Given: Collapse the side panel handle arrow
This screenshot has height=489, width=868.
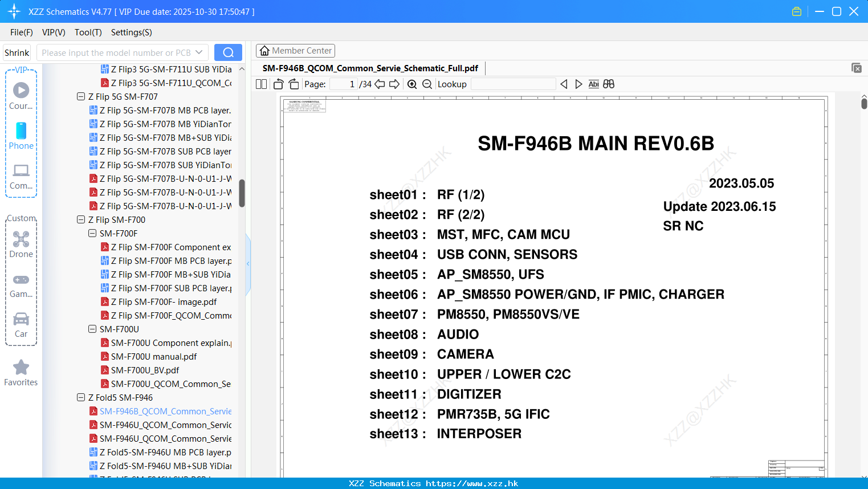Looking at the screenshot, I should coord(248,263).
